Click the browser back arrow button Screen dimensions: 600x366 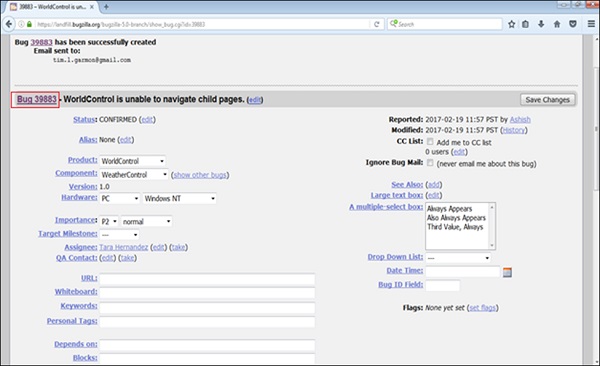click(x=8, y=24)
